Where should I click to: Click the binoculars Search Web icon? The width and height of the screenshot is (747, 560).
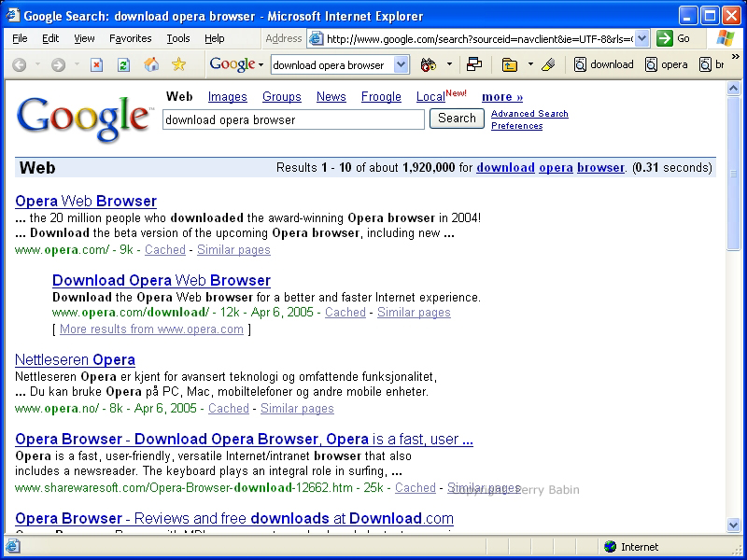tap(429, 64)
